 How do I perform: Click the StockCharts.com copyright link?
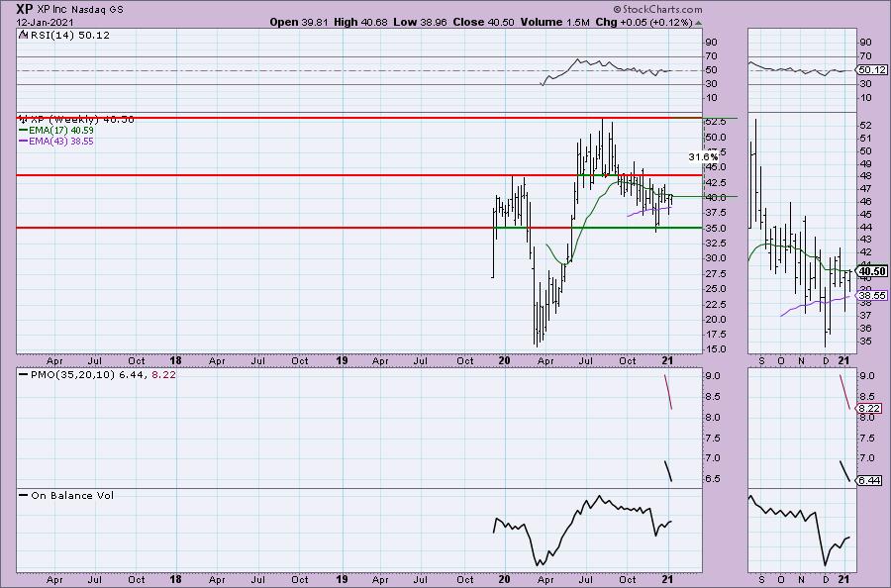[657, 9]
